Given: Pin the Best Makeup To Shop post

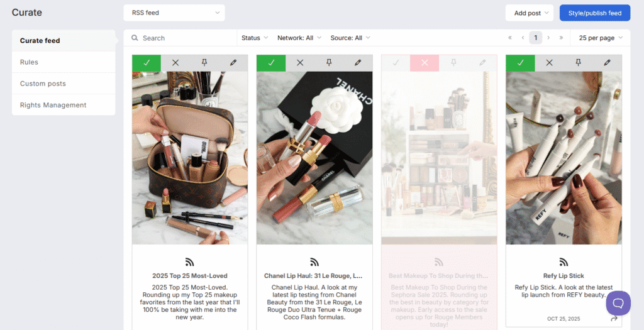Looking at the screenshot, I should pyautogui.click(x=453, y=63).
